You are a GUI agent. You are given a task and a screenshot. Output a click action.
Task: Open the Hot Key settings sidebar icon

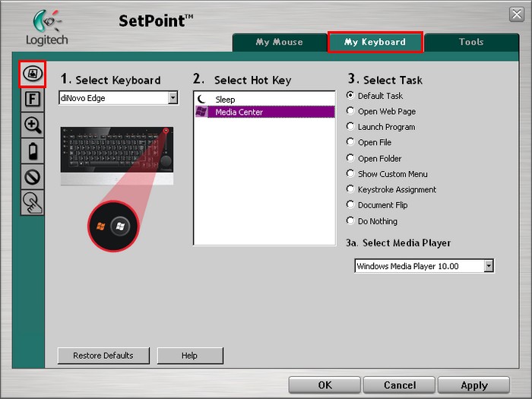[33, 74]
